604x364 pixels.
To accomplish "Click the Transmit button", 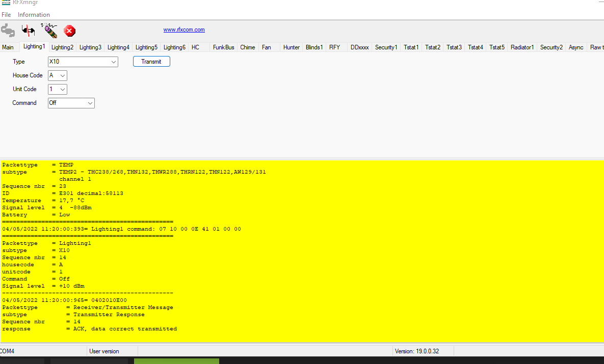I will [151, 62].
